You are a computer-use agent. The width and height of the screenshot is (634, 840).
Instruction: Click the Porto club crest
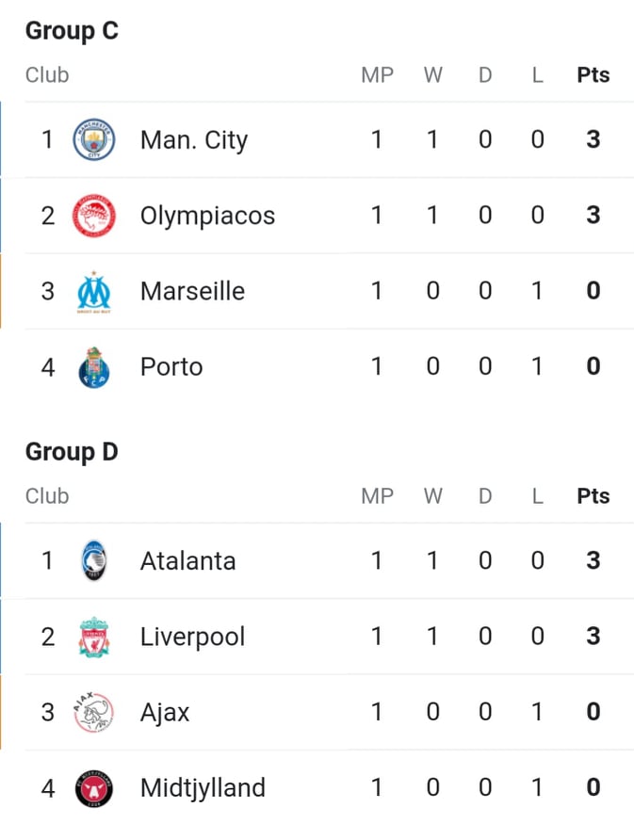tap(94, 367)
